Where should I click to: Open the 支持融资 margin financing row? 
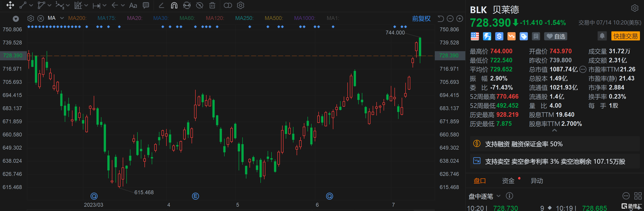[x=555, y=144]
